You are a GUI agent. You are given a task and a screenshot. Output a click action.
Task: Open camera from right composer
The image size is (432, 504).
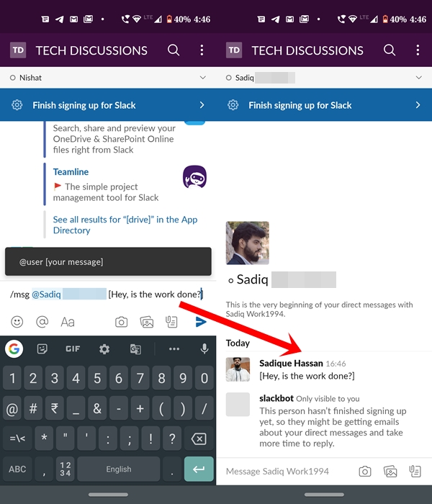point(365,471)
